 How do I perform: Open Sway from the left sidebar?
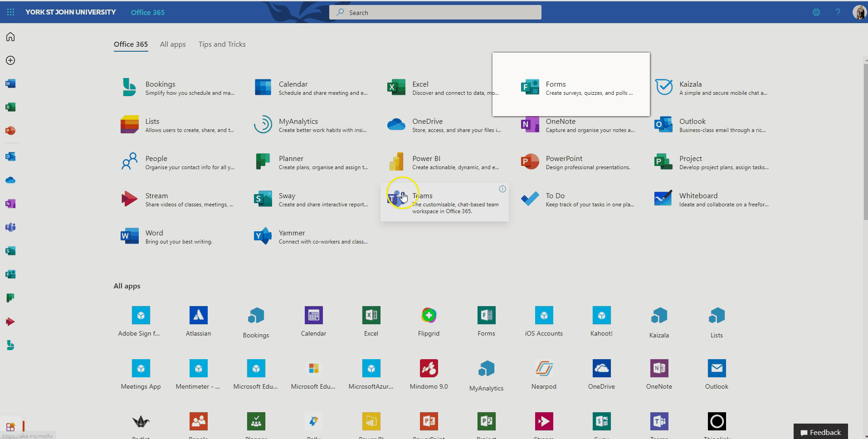(10, 251)
